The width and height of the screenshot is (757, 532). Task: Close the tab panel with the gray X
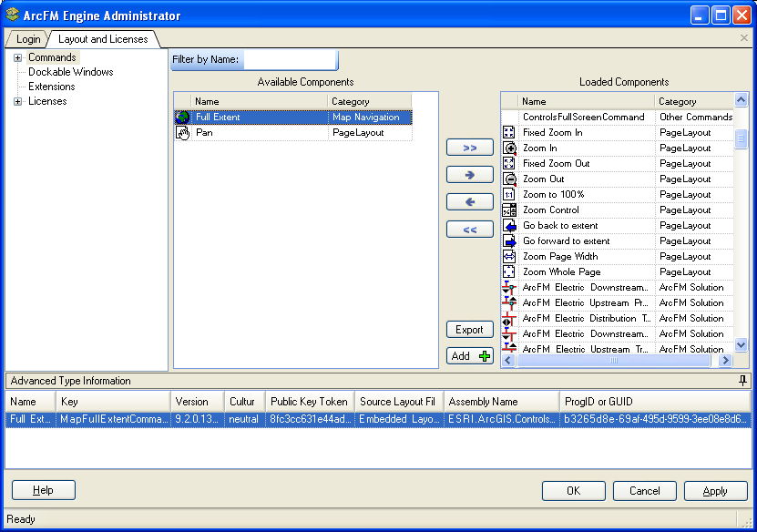[x=744, y=38]
